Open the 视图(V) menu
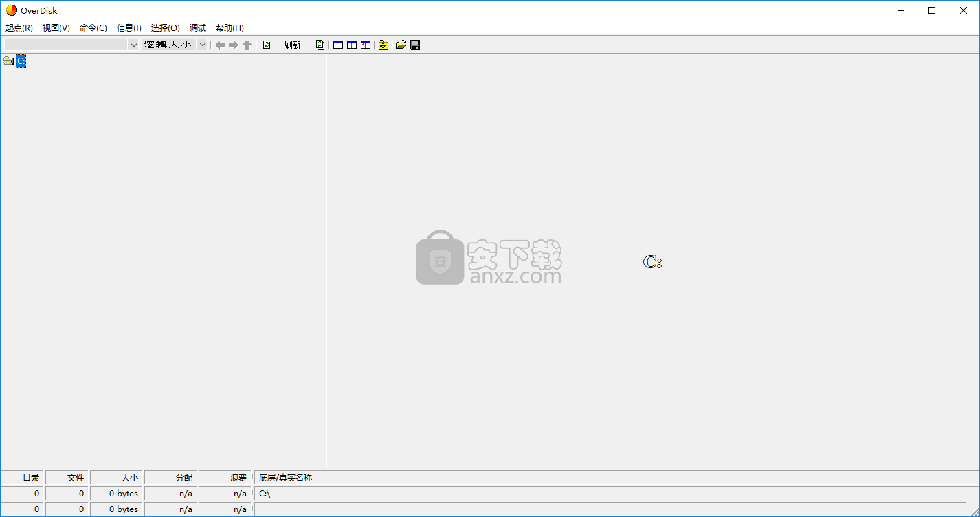 coord(56,28)
